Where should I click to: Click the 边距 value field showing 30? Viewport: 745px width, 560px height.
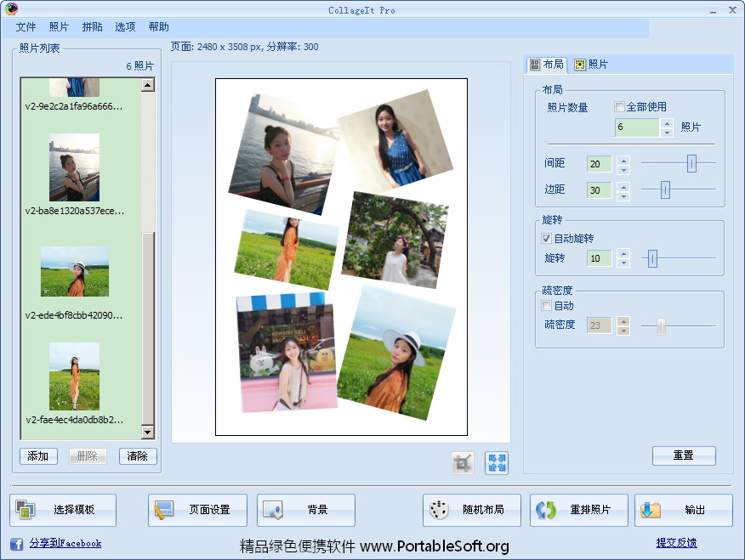pos(599,191)
